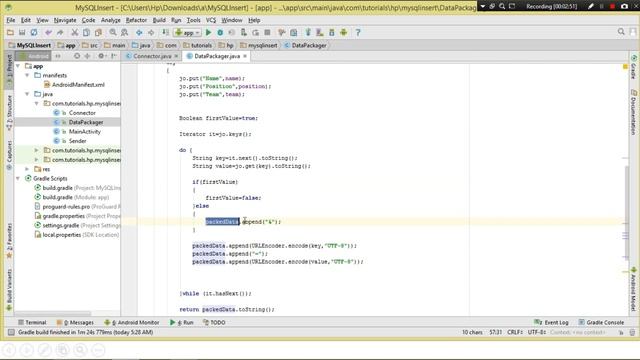
Task: Click the red stop recording button
Action: pos(612,6)
